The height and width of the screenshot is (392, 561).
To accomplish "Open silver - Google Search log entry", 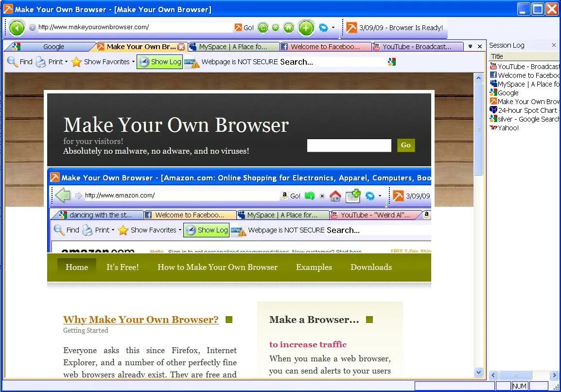I will pos(524,119).
